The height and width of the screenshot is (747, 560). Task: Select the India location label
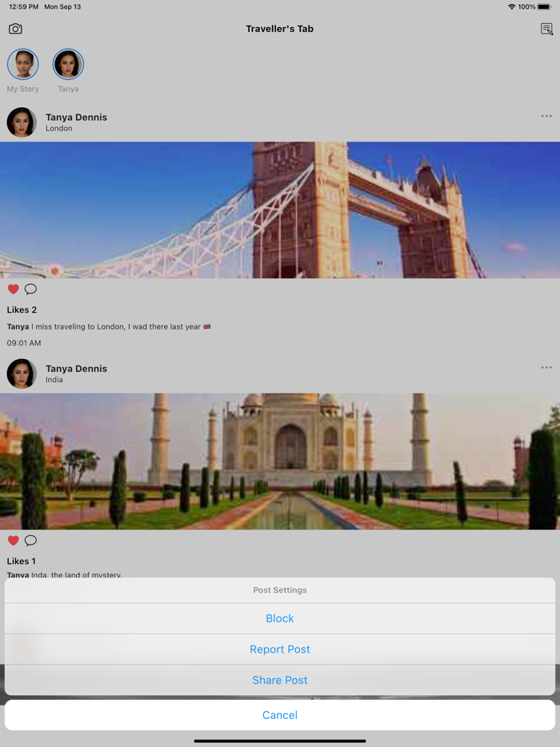[54, 380]
